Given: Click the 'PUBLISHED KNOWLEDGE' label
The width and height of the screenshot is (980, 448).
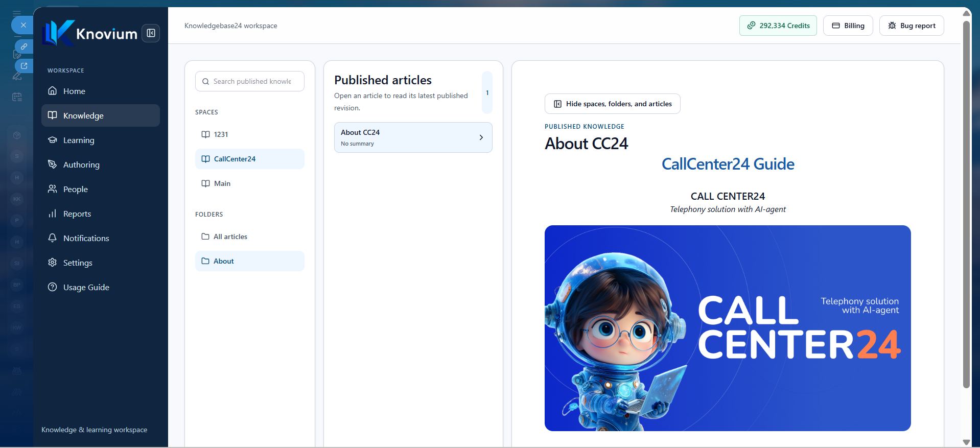Looking at the screenshot, I should (x=585, y=127).
